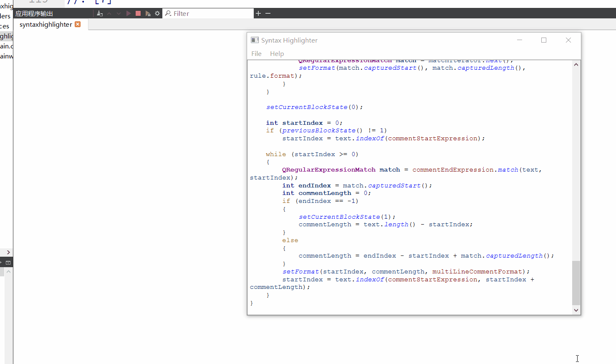The image size is (616, 364).
Task: Clear the application output pane
Action: pos(100,13)
